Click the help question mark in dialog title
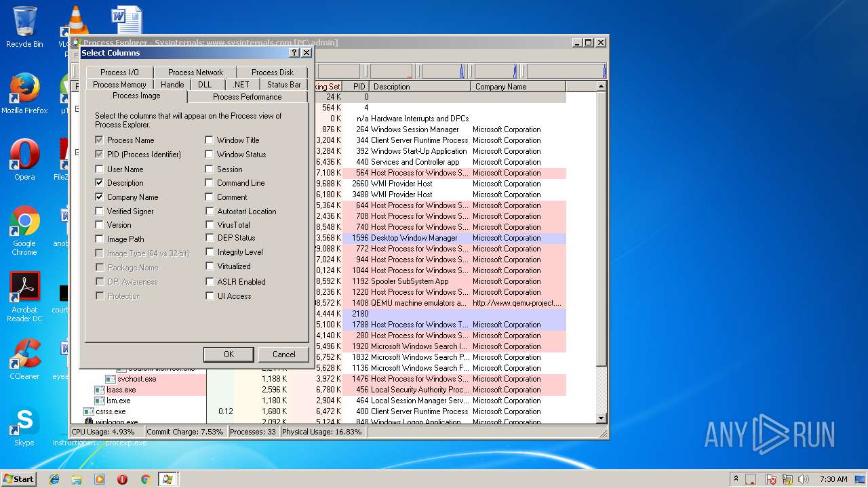This screenshot has height=488, width=868. tap(294, 53)
